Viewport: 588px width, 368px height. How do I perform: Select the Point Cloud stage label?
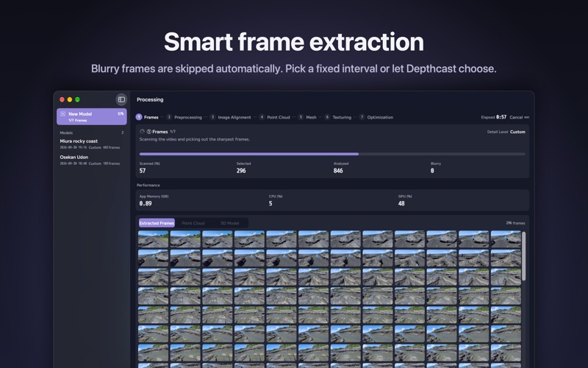click(279, 117)
